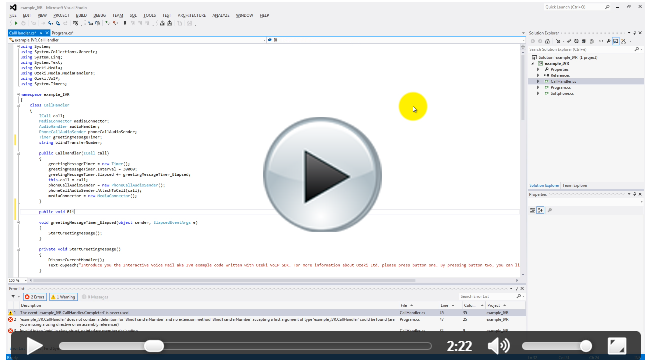The height and width of the screenshot is (360, 645).
Task: Toggle the 1 Warning filter button
Action: (63, 297)
